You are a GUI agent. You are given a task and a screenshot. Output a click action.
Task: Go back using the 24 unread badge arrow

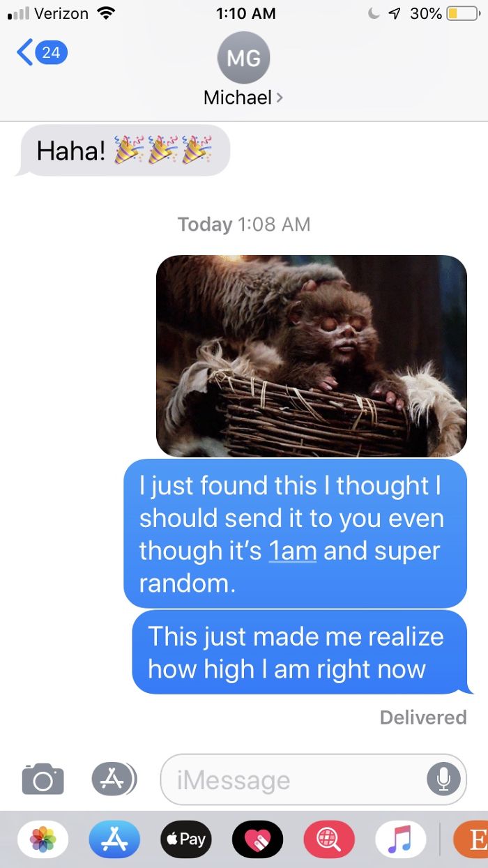(42, 52)
